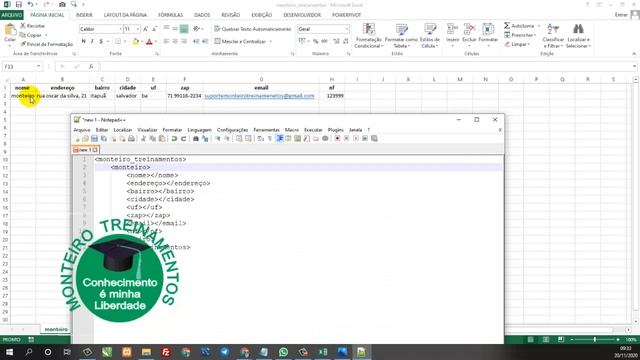Screen dimensions: 640x360
Task: Increase font size in the Excel ribbon
Action: (146, 29)
